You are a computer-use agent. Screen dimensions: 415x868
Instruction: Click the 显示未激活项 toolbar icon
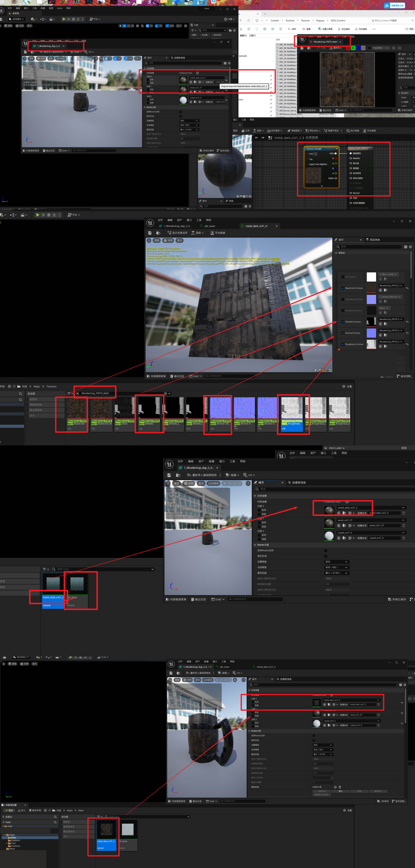169,233
